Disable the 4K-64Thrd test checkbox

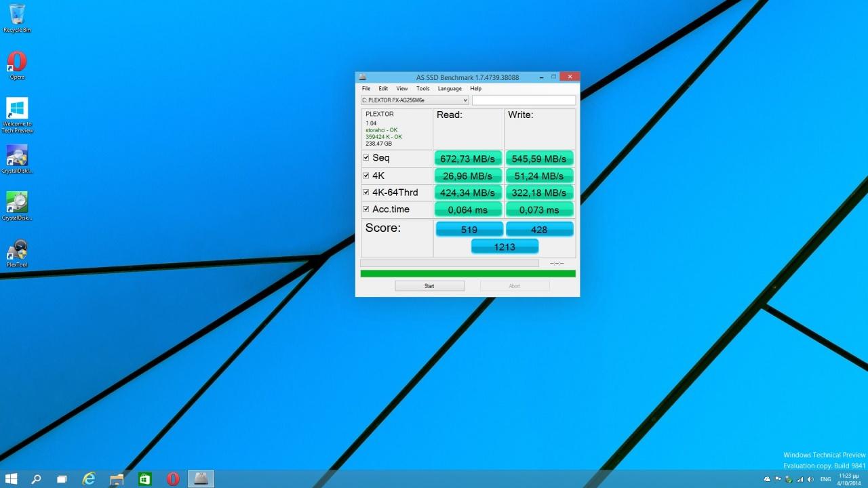coord(366,192)
